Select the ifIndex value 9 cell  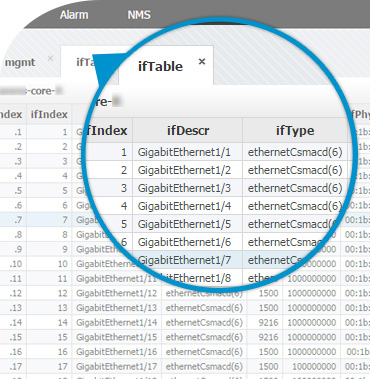tap(49, 249)
